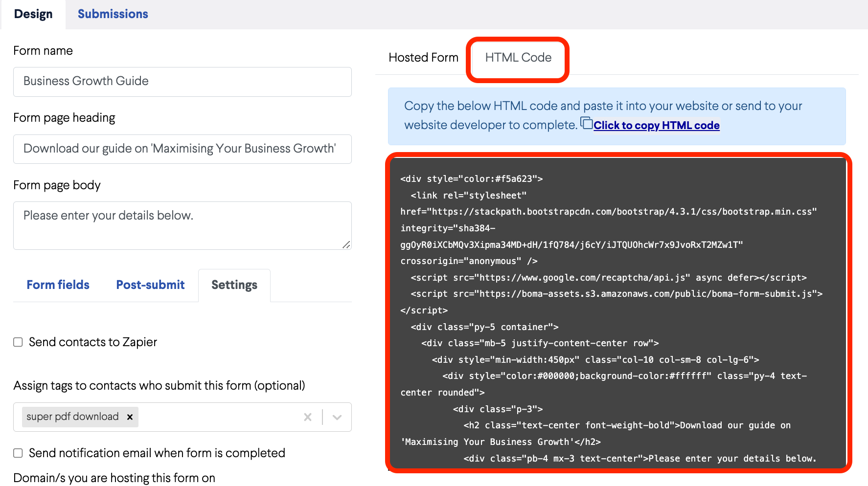Click the 'crossorigin="anonymous"' code line
The height and width of the screenshot is (486, 868).
(x=469, y=261)
